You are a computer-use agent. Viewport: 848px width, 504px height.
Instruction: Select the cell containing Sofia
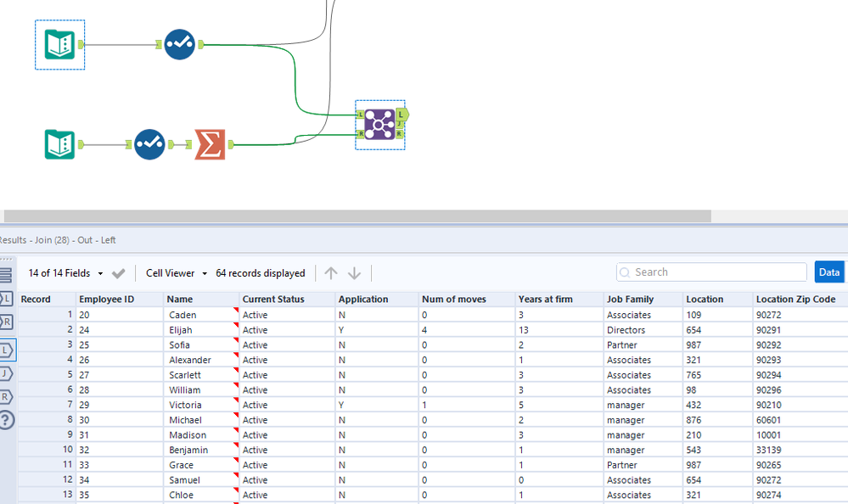(x=201, y=345)
